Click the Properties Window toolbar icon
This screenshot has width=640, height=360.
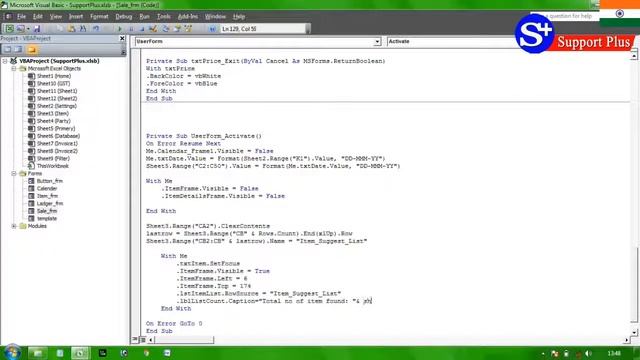(x=177, y=29)
